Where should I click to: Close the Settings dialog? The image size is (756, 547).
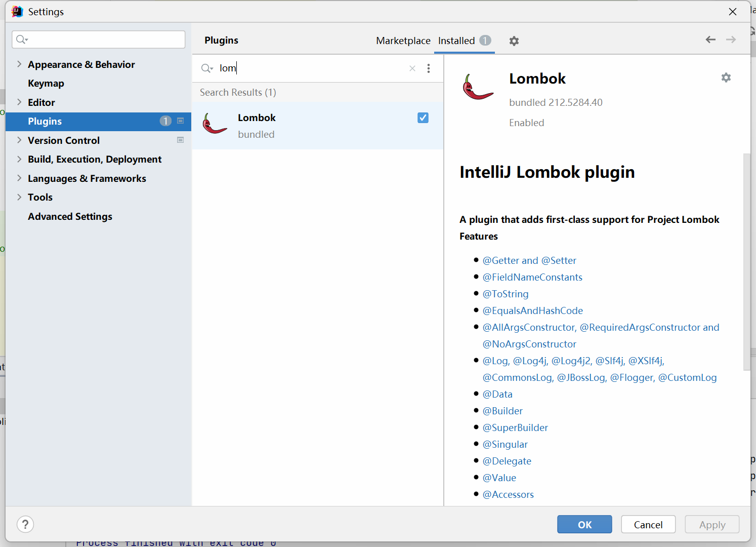(x=733, y=12)
